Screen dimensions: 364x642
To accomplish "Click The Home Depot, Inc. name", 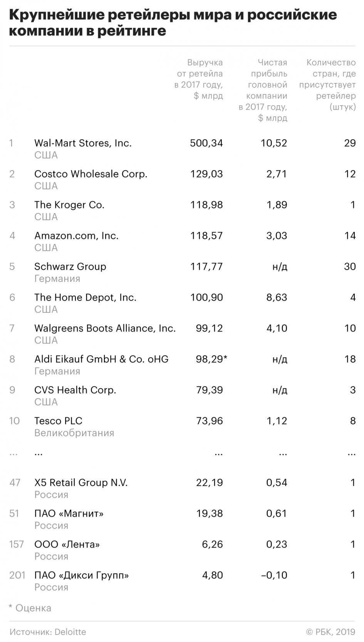I will [85, 297].
